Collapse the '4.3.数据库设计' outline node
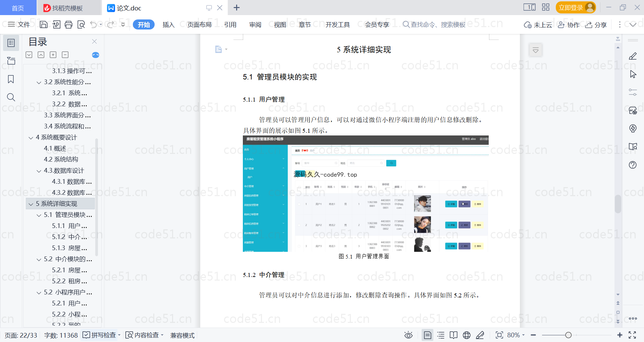This screenshot has height=342, width=644. (39, 171)
